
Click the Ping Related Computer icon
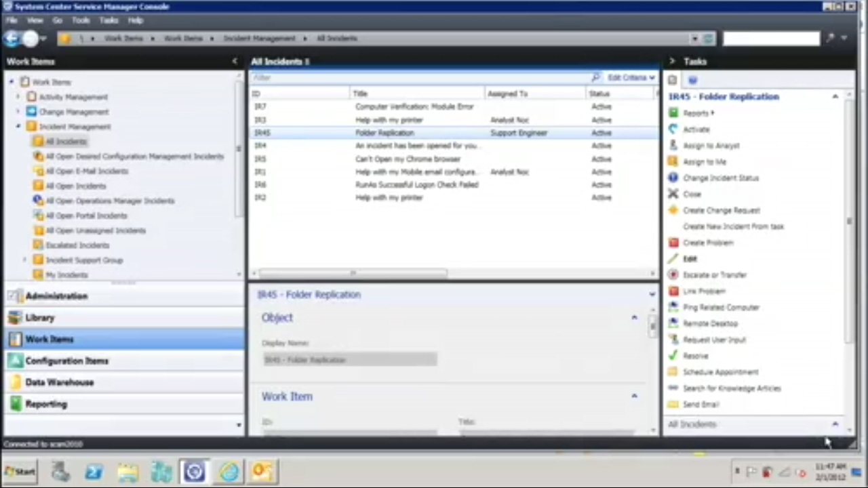673,307
